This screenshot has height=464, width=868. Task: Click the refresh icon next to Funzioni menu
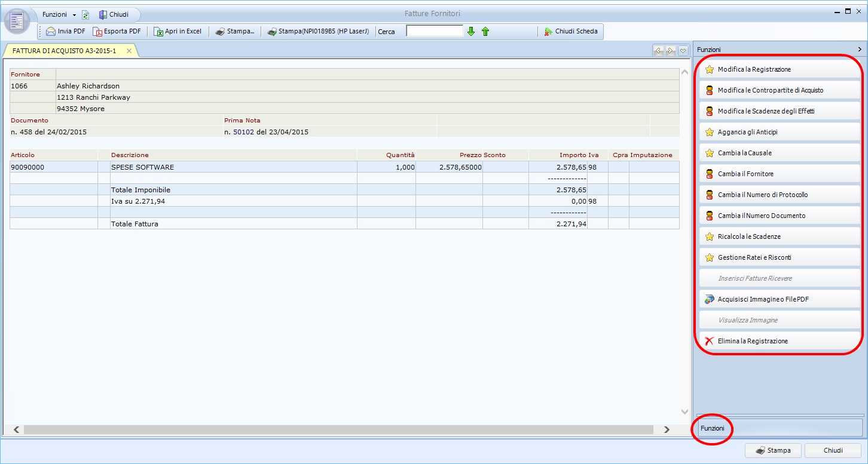pyautogui.click(x=85, y=14)
